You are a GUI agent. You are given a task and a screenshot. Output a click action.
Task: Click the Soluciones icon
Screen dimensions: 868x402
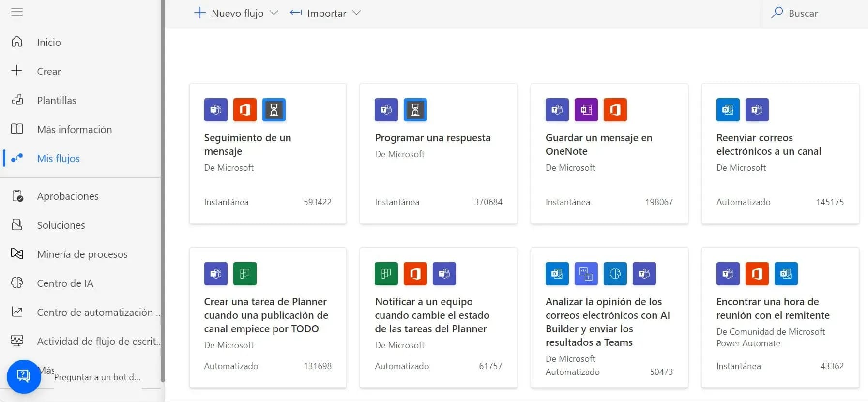coord(17,224)
